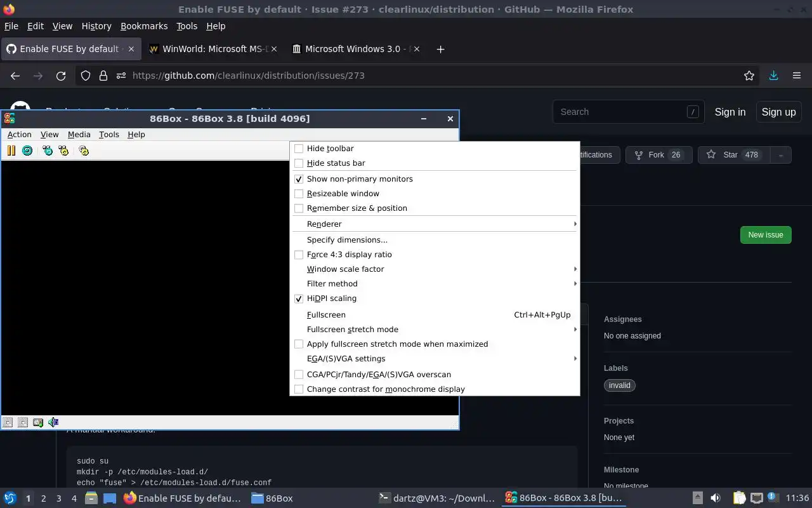812x508 pixels.
Task: Open the 86Box Action menu
Action: (x=19, y=135)
